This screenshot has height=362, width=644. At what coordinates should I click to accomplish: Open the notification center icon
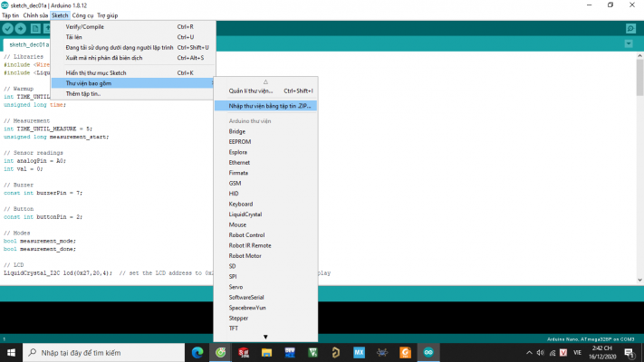(x=629, y=353)
